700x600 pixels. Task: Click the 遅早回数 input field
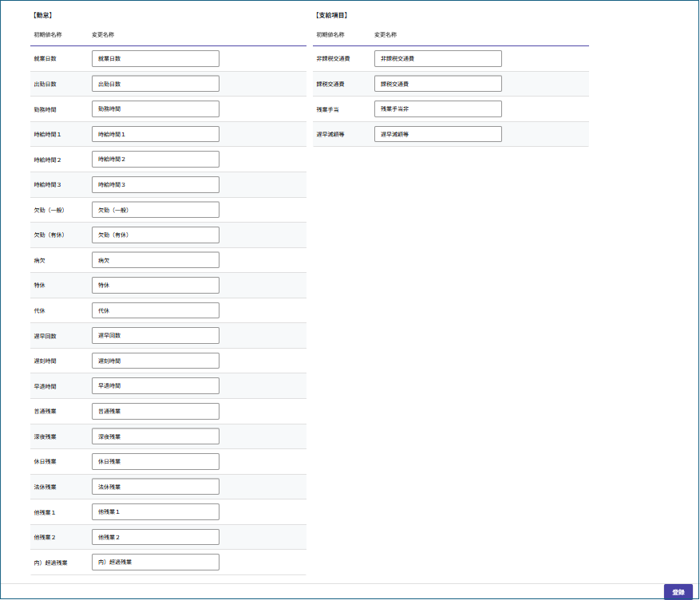(x=155, y=336)
